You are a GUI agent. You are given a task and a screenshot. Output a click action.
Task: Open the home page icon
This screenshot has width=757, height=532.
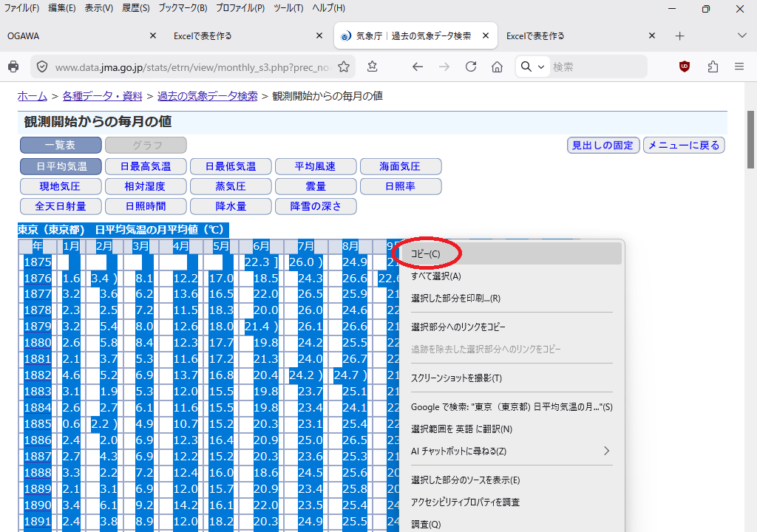[498, 66]
